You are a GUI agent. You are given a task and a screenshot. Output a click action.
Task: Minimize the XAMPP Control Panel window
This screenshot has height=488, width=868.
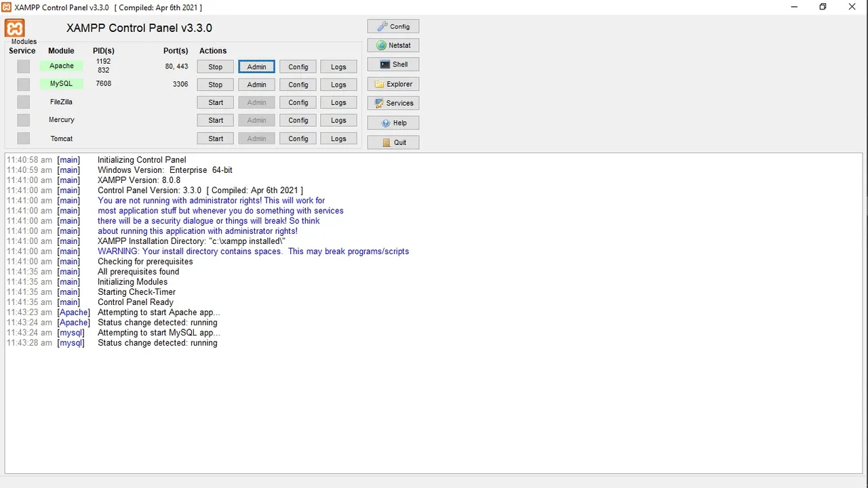coord(793,7)
